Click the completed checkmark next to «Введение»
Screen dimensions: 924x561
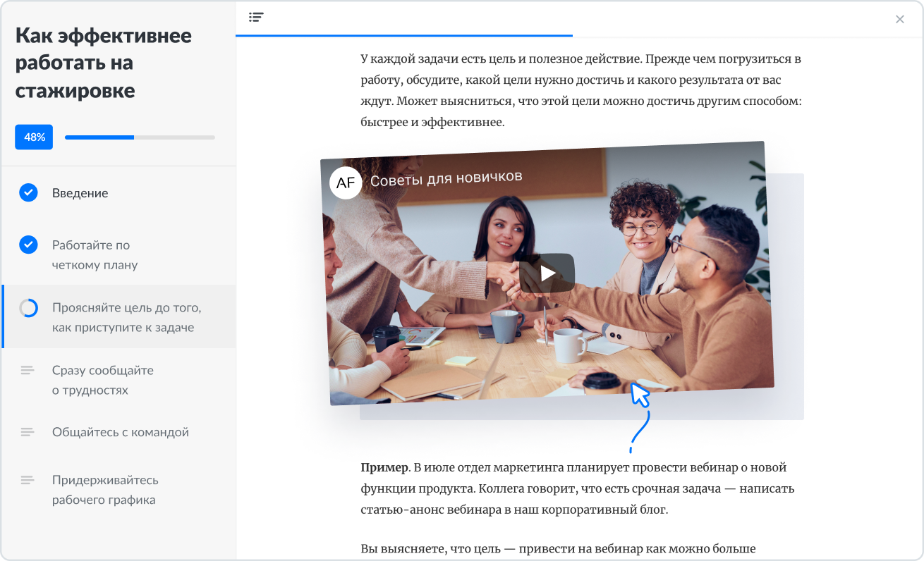pyautogui.click(x=28, y=192)
